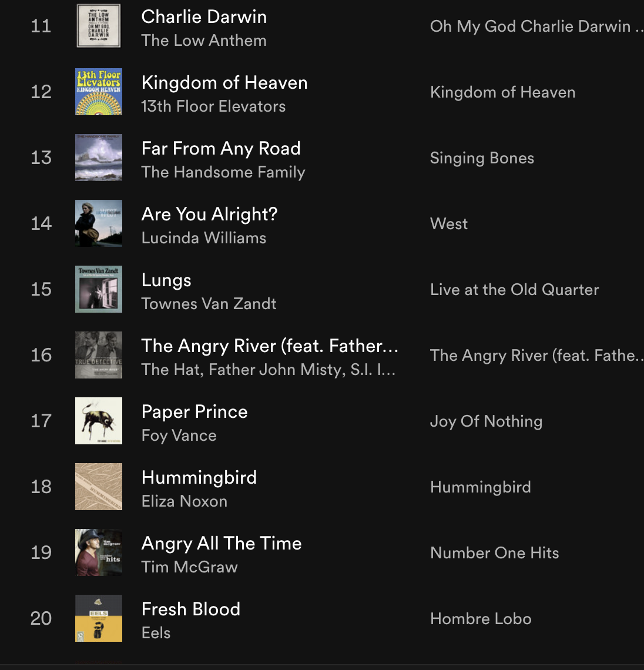Click the Eliza Noxon artist name
Screen dimensions: 644x670
click(184, 501)
